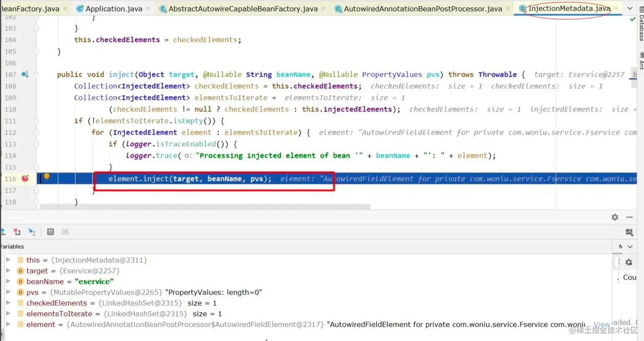Click the field icon beside 'checkedElements' variable
644x341 pixels.
pyautogui.click(x=20, y=303)
